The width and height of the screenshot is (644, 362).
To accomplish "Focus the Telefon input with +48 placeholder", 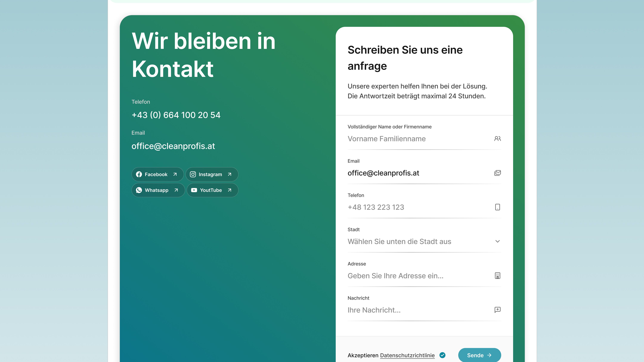I will click(424, 207).
